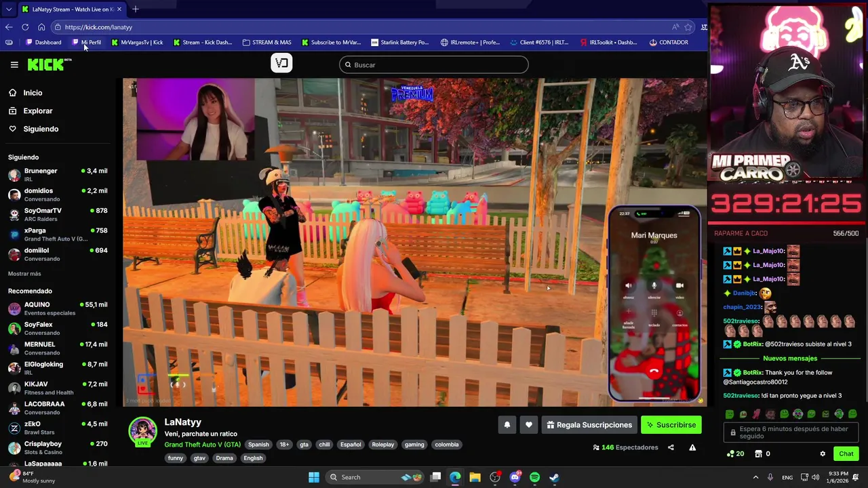Open Steam from the taskbar
Screen dimensions: 868x488
point(554,477)
